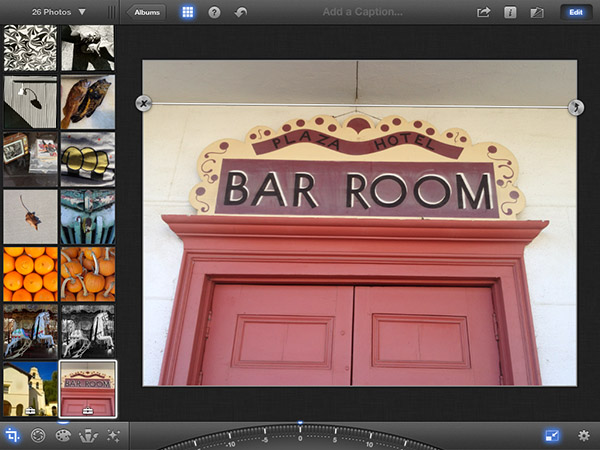Select the Bar Room thumbnail
Screen dimensions: 600x450
click(x=88, y=389)
